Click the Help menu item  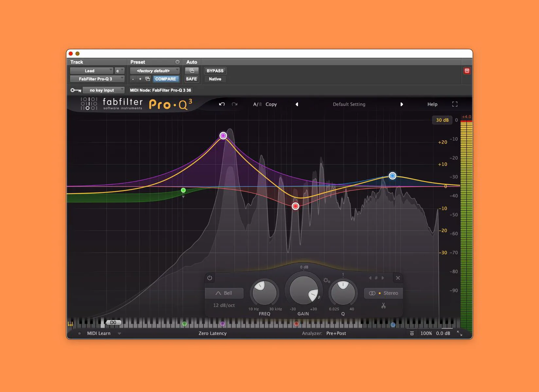coord(432,104)
